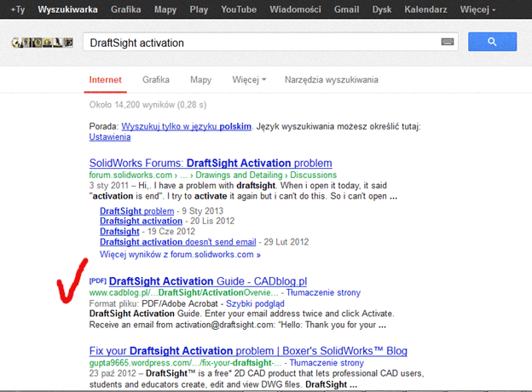Click Więcej wyników z forum.solidworks.com
This screenshot has height=392, width=532.
click(180, 255)
